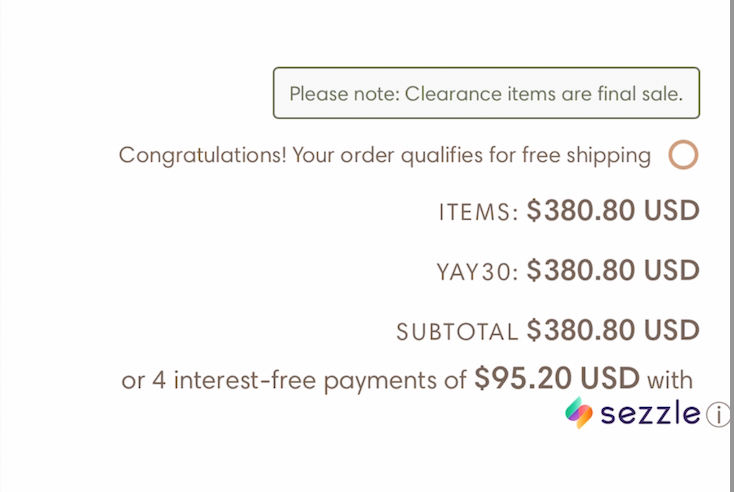Click the colorful Sezzle logo mark
This screenshot has width=734, height=492.
pos(579,413)
